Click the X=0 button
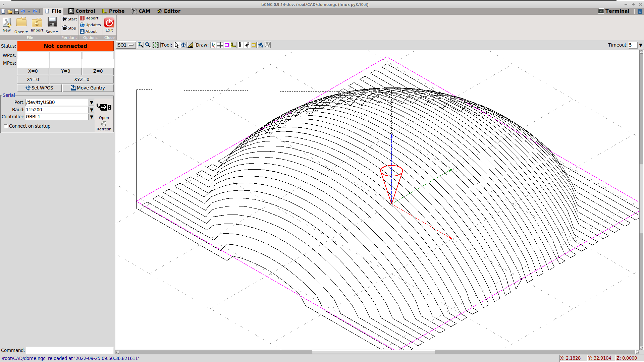644x362 pixels. pyautogui.click(x=33, y=71)
